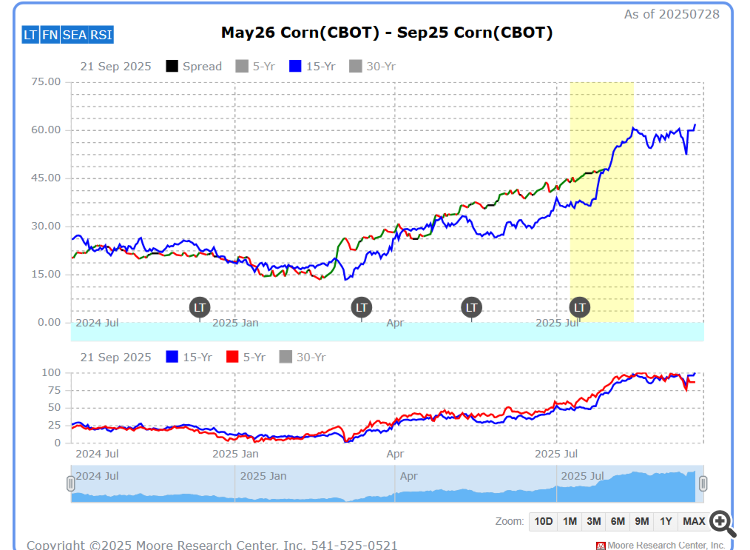Click the copyright notice text
The image size is (750, 550).
212,545
